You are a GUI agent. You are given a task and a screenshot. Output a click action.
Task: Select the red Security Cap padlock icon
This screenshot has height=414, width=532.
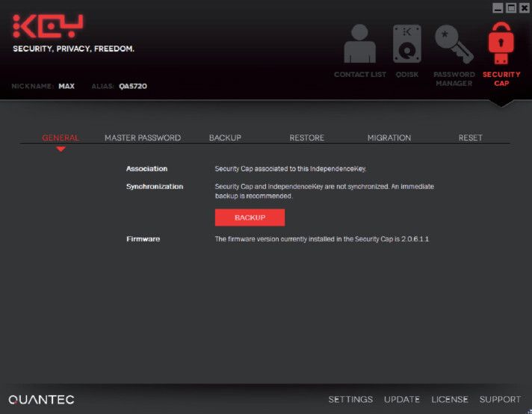pyautogui.click(x=501, y=43)
